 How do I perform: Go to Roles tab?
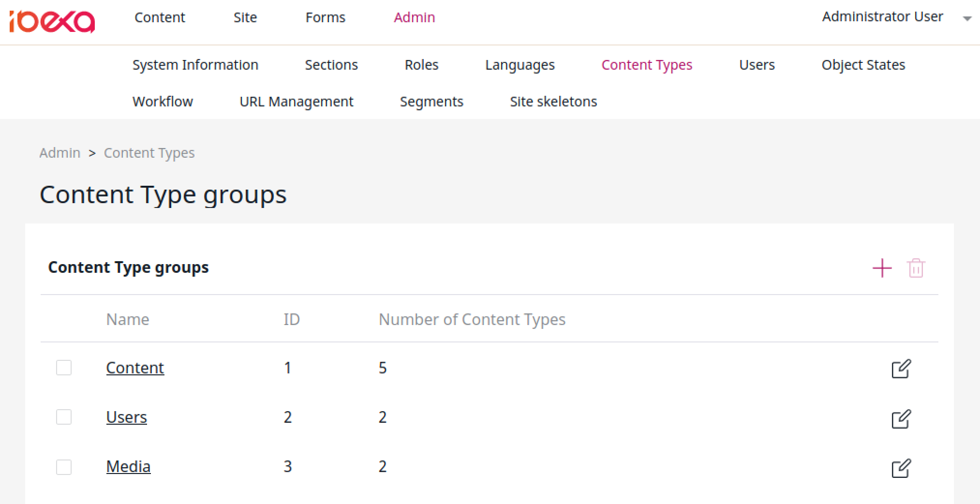(x=422, y=65)
